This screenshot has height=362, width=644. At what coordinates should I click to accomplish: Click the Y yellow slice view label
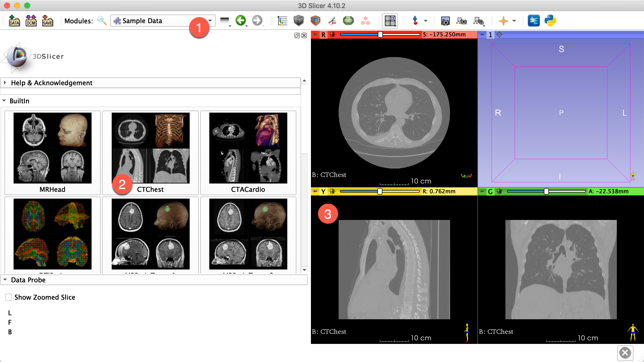point(323,192)
